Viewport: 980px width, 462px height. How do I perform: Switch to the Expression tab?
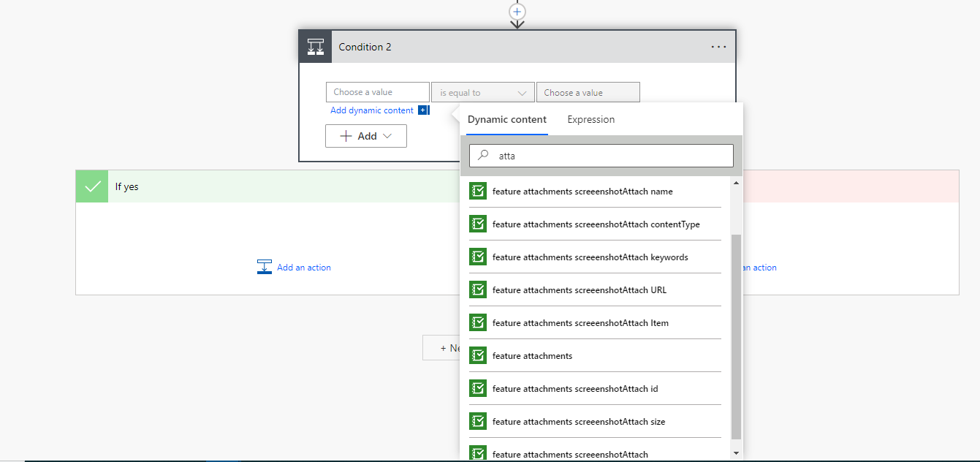click(590, 119)
